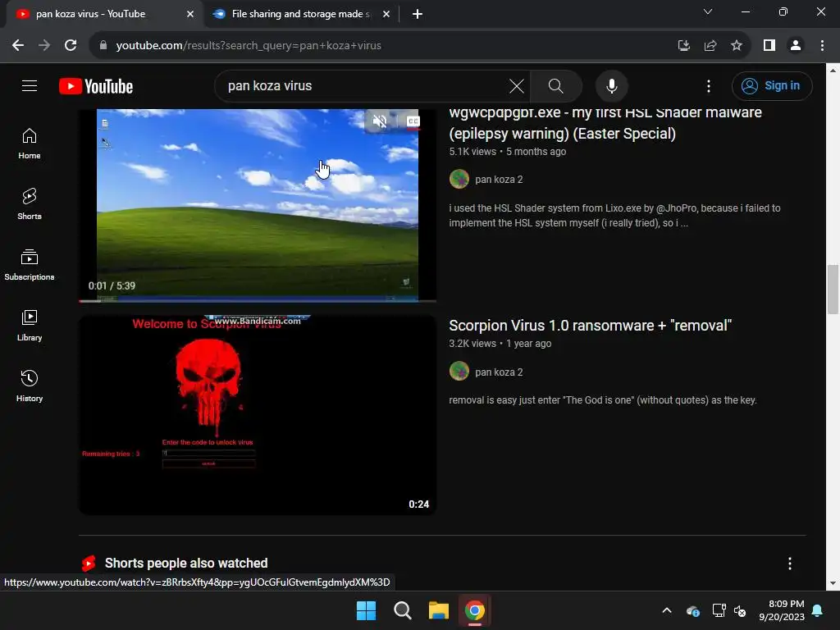Seek the preview video progress bar

[257, 300]
